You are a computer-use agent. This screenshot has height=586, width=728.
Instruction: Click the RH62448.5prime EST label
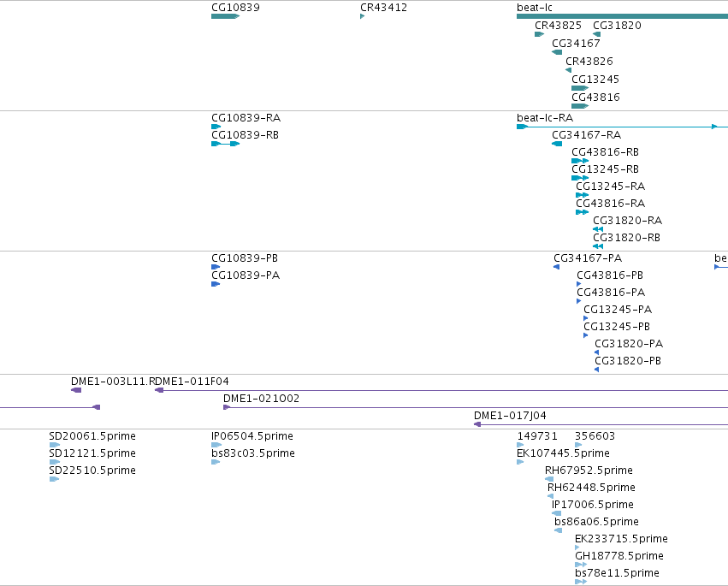(x=591, y=488)
